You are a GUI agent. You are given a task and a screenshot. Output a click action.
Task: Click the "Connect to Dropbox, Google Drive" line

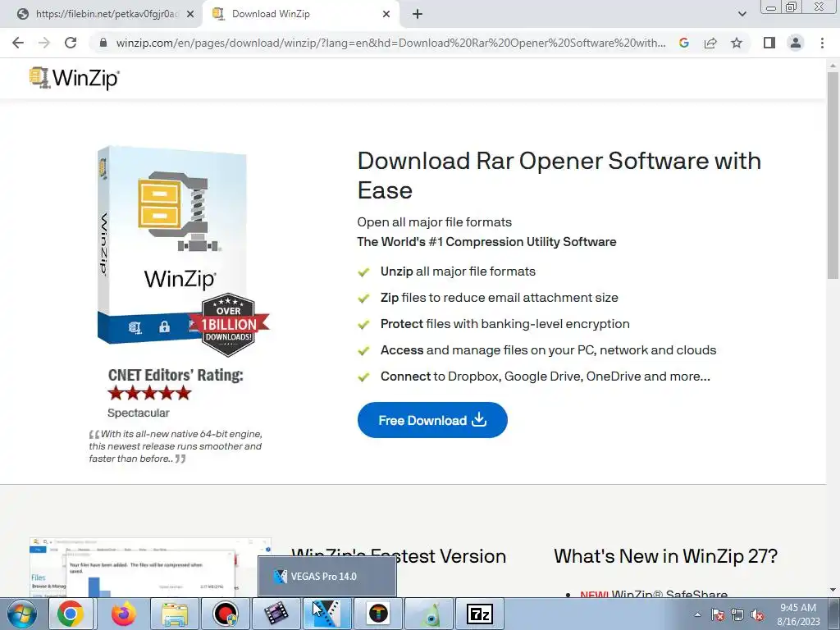(546, 376)
